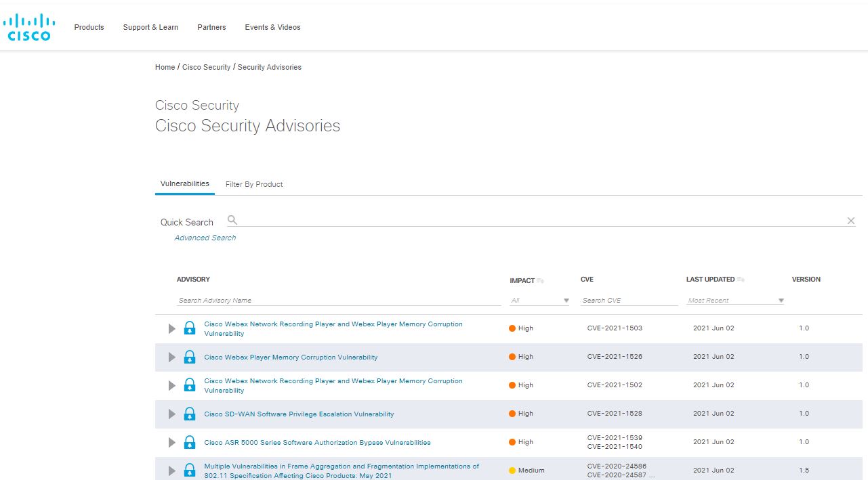Open the advisory title link for CVE-2021-1503
Viewport: 868px width, 480px height.
tap(333, 329)
